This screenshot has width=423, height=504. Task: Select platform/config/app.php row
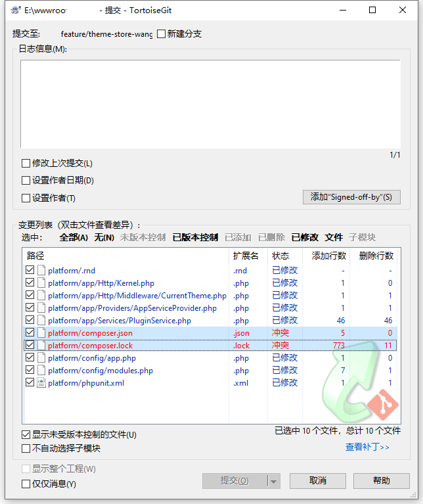(x=210, y=357)
